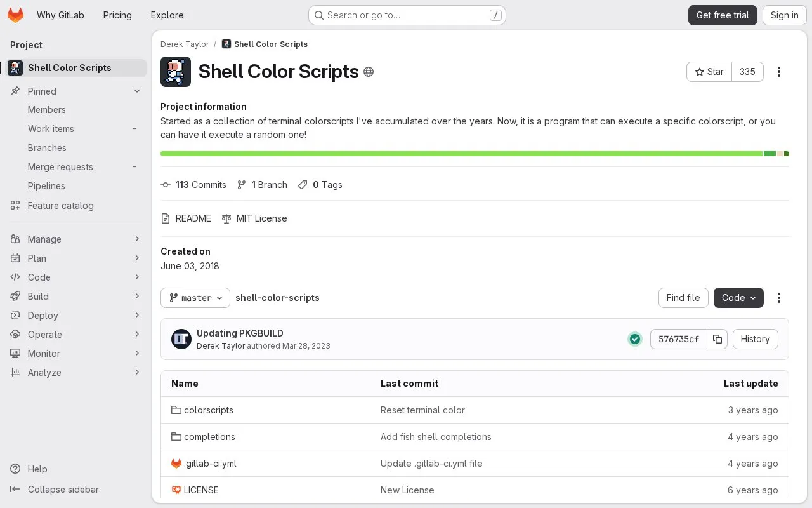This screenshot has height=508, width=812.
Task: Expand the Build menu
Action: pyautogui.click(x=76, y=297)
